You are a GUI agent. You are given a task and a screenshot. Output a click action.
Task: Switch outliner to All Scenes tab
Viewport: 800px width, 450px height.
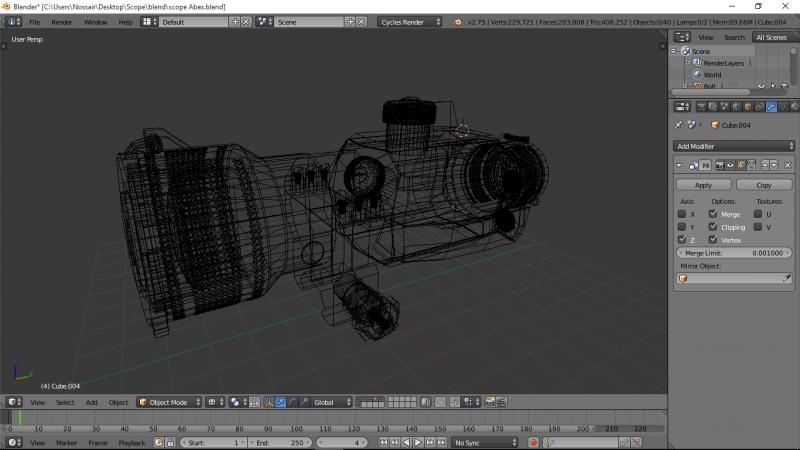pyautogui.click(x=771, y=37)
